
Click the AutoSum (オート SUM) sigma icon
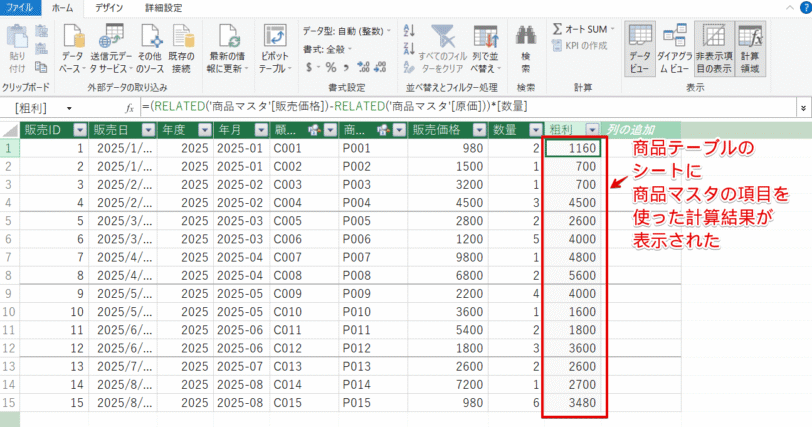coord(557,29)
